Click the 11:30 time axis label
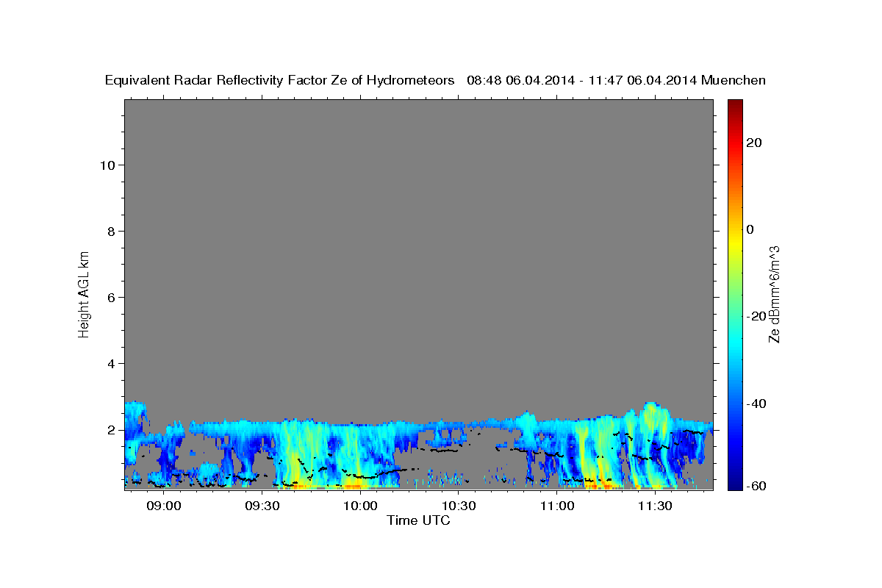Image resolution: width=882 pixels, height=588 pixels. click(x=656, y=506)
